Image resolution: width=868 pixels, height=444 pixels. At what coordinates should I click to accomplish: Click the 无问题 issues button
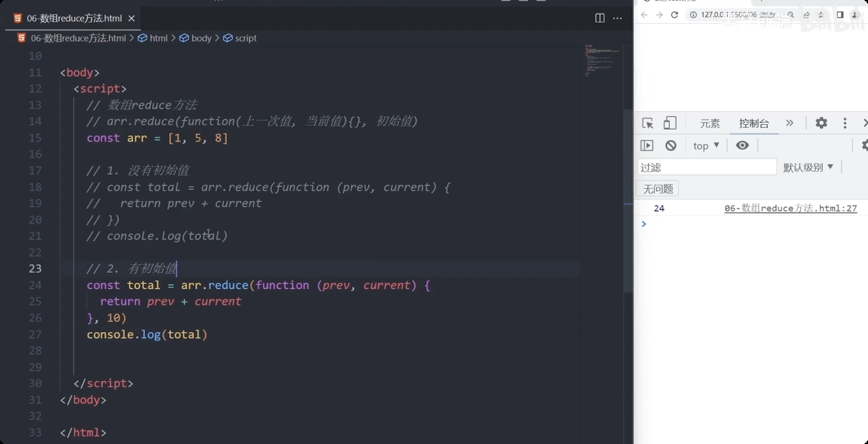(x=658, y=189)
